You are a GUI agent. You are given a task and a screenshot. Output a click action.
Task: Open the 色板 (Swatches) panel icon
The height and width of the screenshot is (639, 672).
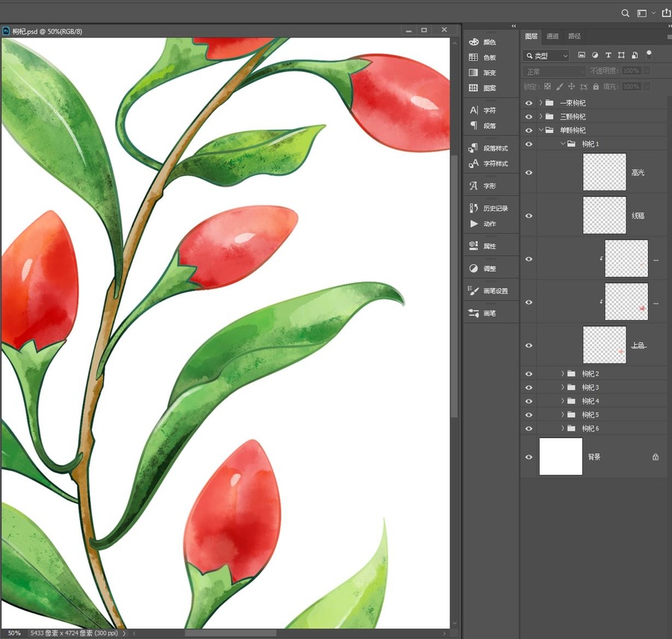click(473, 57)
